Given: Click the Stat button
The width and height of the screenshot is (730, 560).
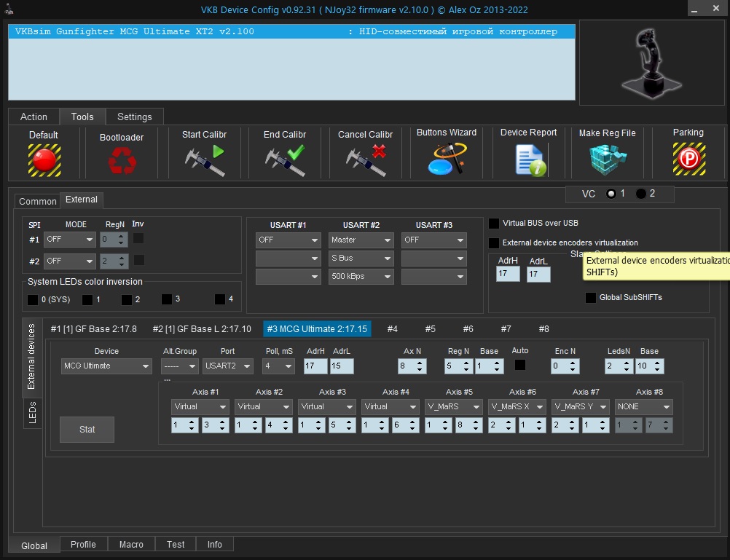Looking at the screenshot, I should tap(87, 429).
